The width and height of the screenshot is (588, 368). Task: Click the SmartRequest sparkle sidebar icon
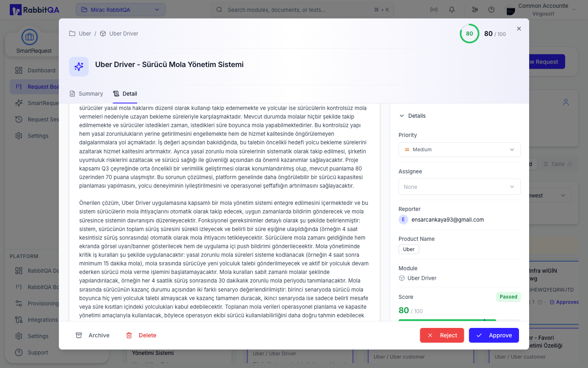click(19, 103)
